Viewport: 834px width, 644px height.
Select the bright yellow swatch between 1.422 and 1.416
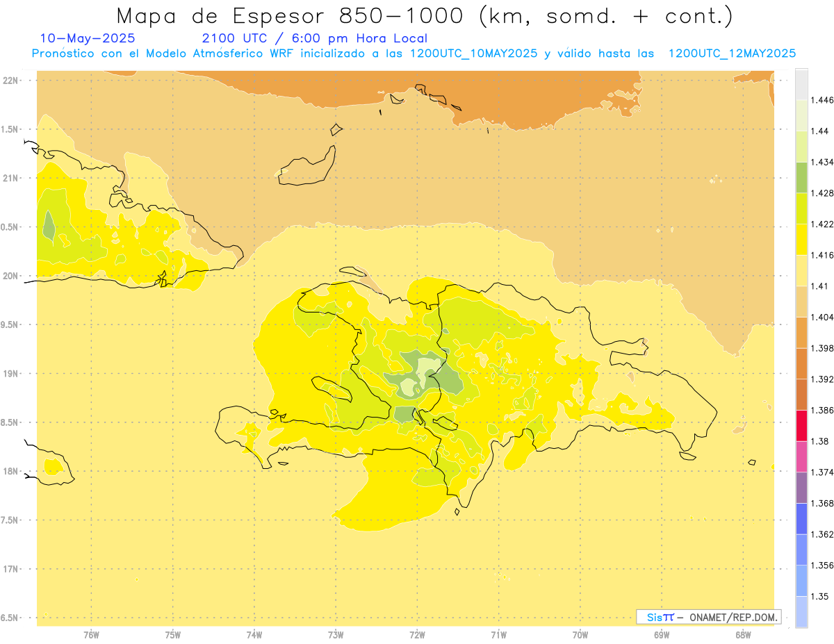click(x=801, y=239)
